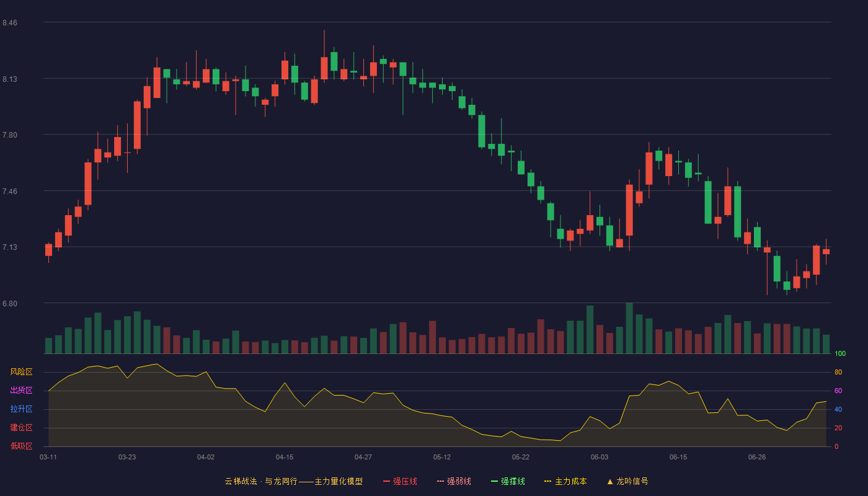Select the 风险区 zone label
Image resolution: width=868 pixels, height=496 pixels.
[x=21, y=372]
